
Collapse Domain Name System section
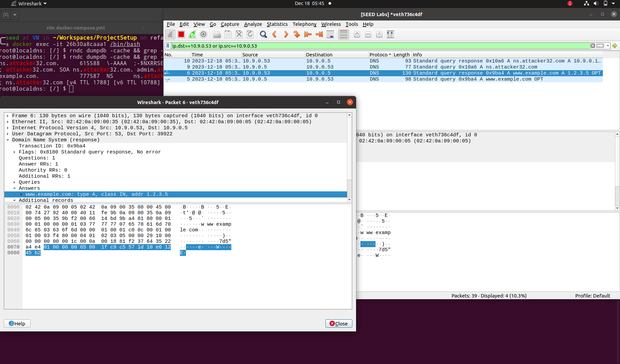point(8,140)
